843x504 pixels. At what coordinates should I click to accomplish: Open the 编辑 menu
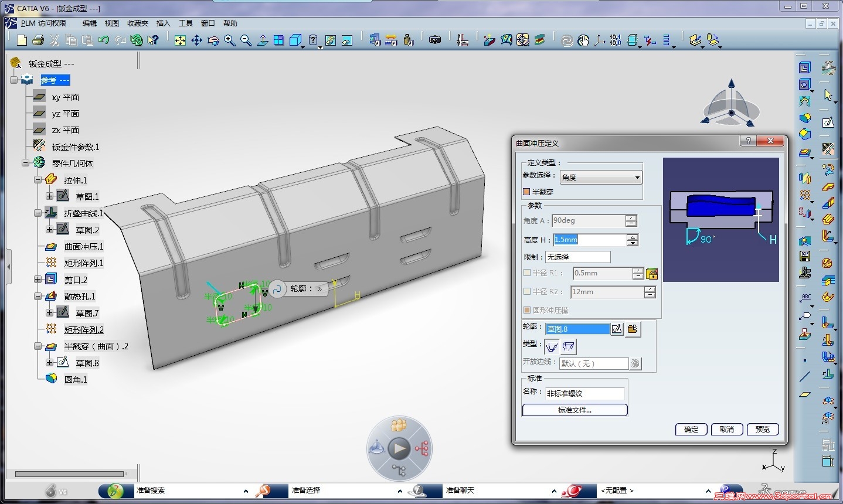click(x=90, y=23)
